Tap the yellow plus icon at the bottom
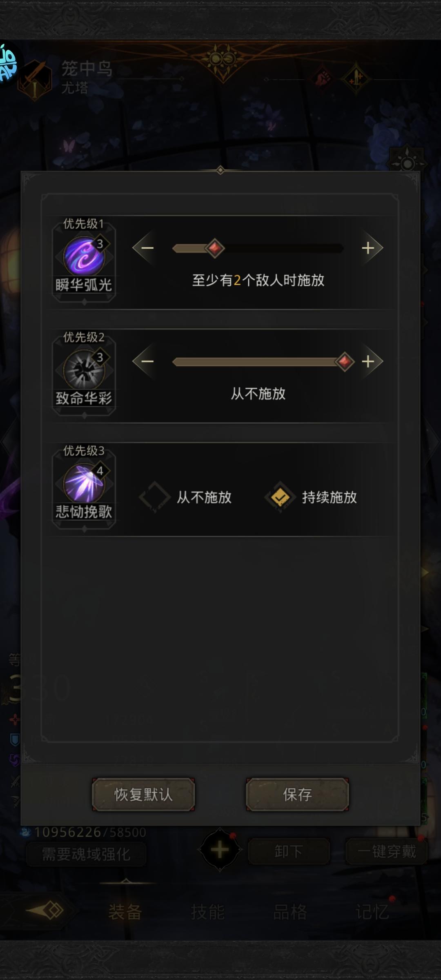441x980 pixels. (220, 850)
